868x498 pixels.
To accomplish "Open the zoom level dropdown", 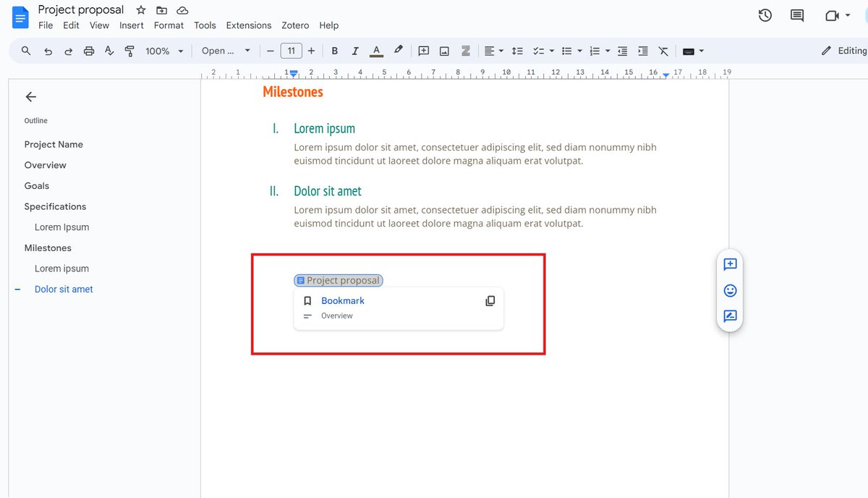I will 163,51.
